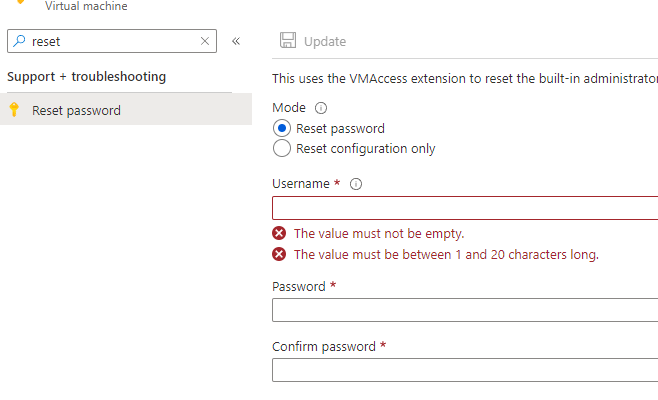The height and width of the screenshot is (400, 658).
Task: Click the search magnifier icon in menu filter
Action: 19,41
